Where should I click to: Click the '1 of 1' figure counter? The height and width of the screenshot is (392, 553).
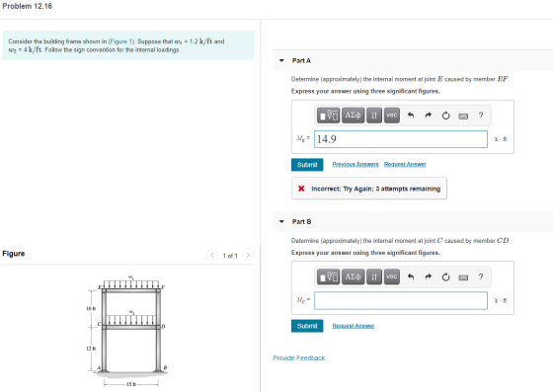point(230,256)
